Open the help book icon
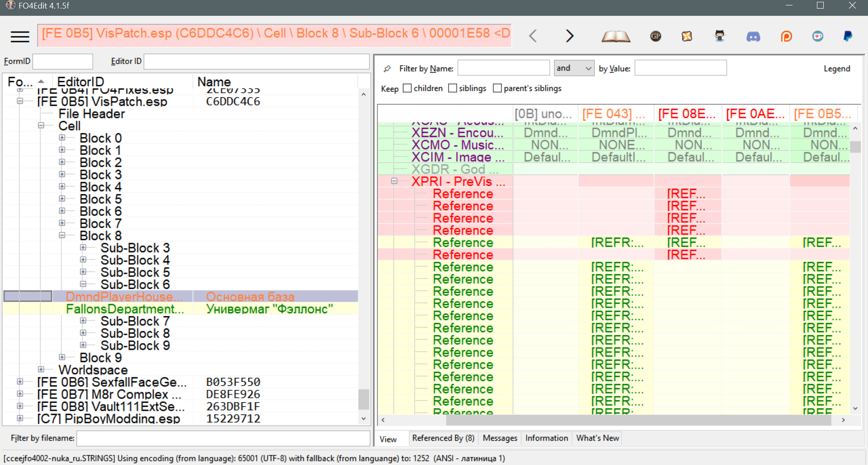The image size is (868, 465). pos(615,36)
